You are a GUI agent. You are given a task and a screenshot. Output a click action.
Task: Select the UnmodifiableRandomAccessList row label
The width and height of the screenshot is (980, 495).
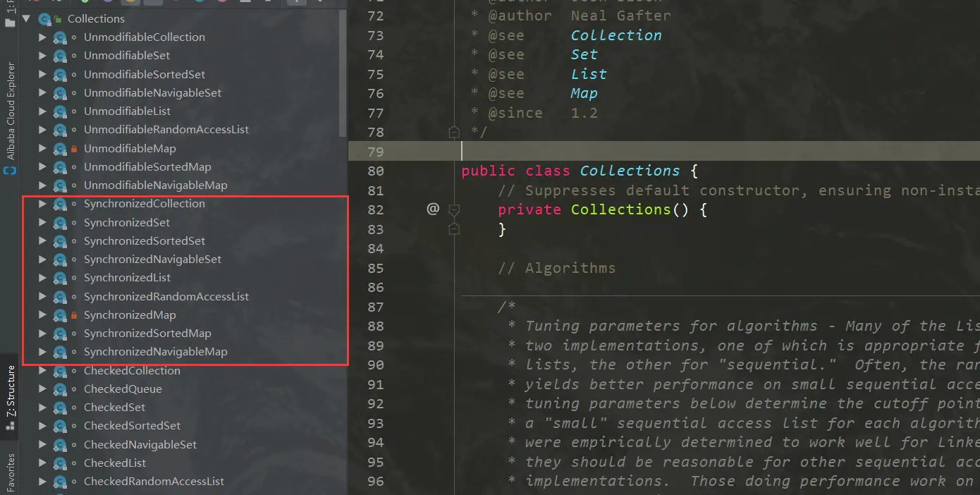click(x=166, y=130)
